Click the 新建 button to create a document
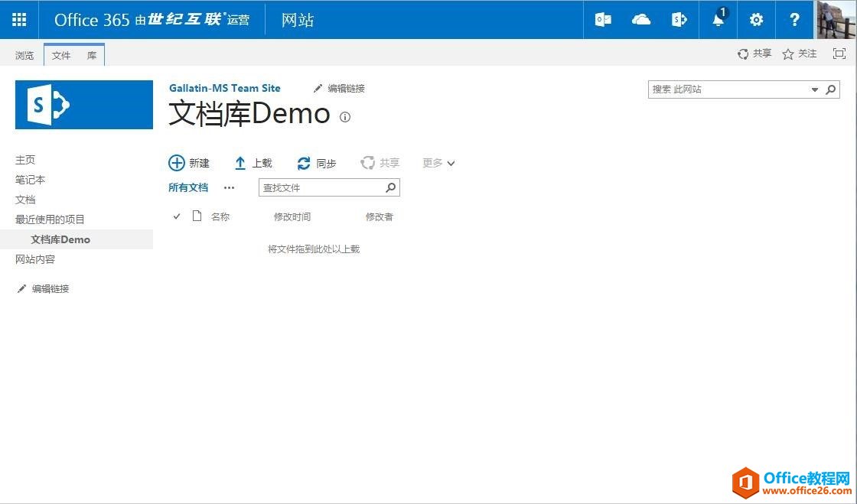The width and height of the screenshot is (857, 504). click(x=189, y=163)
